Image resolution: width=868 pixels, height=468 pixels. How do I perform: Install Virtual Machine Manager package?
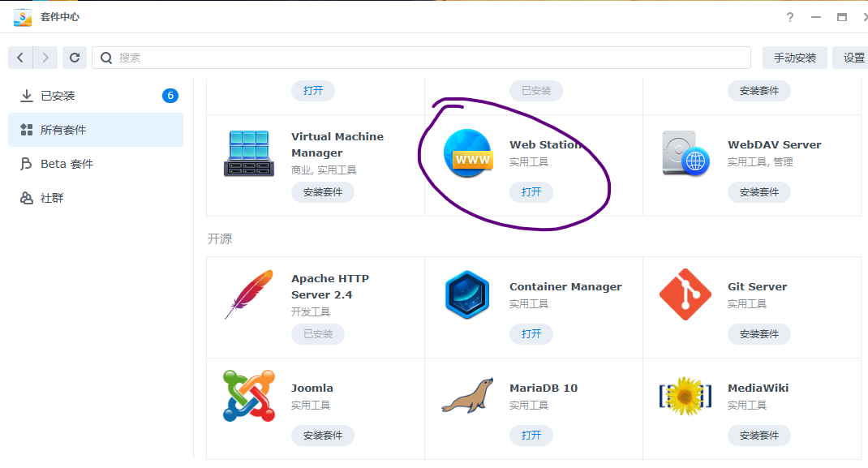click(x=323, y=192)
